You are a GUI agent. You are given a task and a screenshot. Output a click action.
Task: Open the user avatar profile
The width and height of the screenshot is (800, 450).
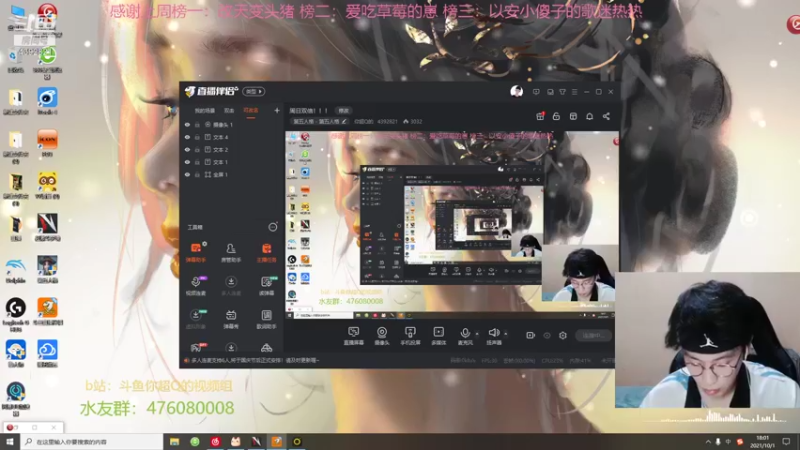tap(516, 91)
